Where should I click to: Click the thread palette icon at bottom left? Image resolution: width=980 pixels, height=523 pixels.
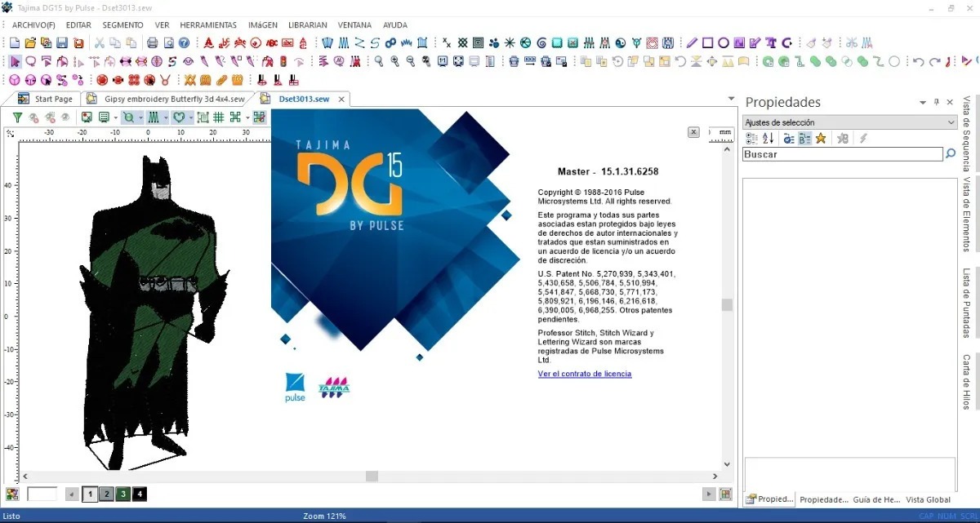tap(11, 494)
